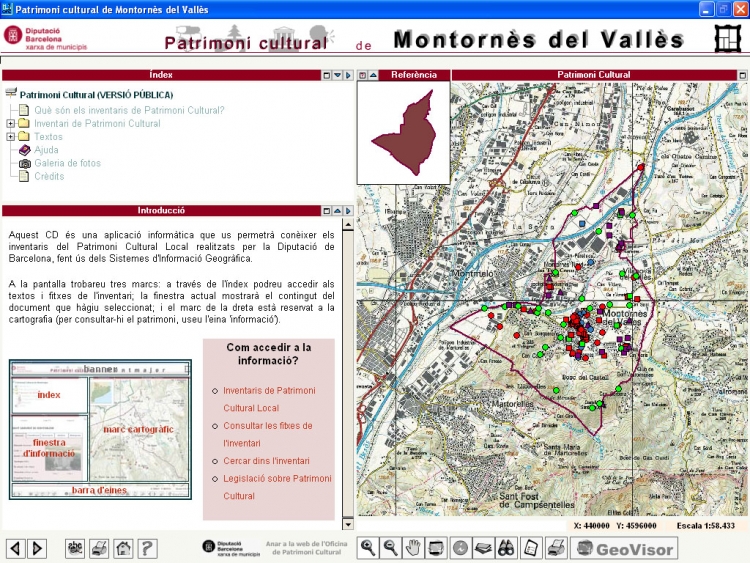The image size is (750, 563).
Task: Click the municipality reference map thumbnail
Action: pos(403,133)
